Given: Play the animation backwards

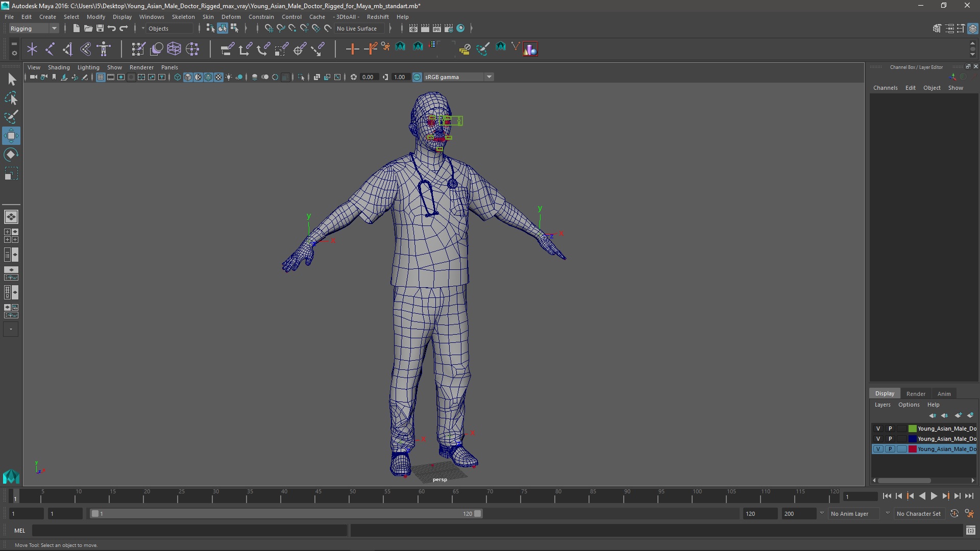Looking at the screenshot, I should pos(922,496).
